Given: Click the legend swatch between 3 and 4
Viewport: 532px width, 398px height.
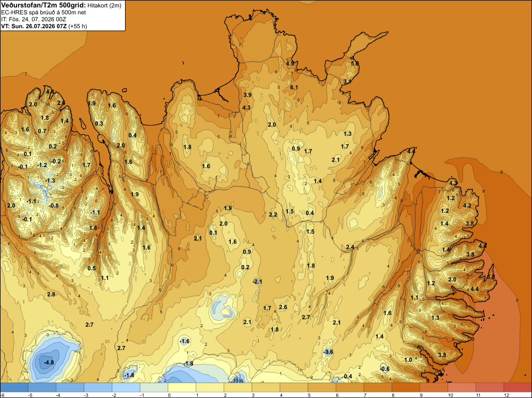Looking at the screenshot, I should point(266,387).
